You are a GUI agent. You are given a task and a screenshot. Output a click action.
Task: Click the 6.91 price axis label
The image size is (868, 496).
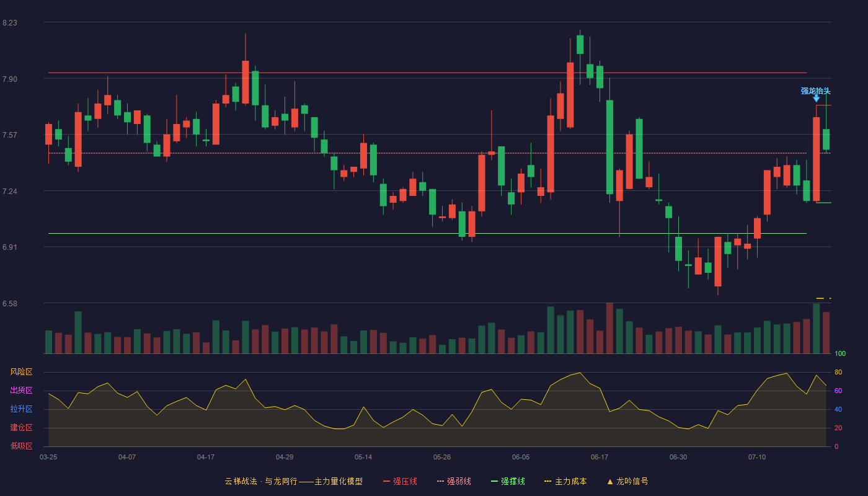(10, 247)
